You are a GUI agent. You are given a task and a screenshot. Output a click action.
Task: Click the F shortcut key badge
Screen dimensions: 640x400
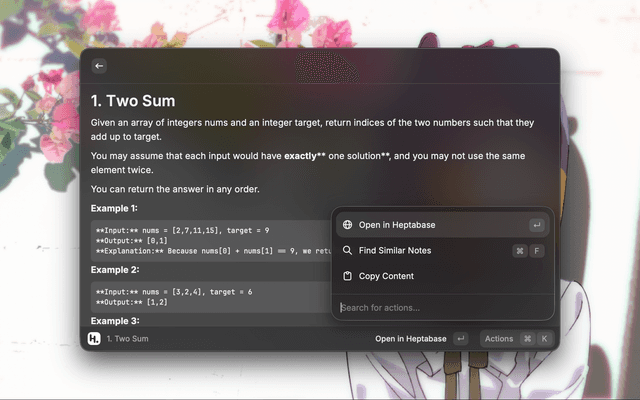pyautogui.click(x=537, y=251)
